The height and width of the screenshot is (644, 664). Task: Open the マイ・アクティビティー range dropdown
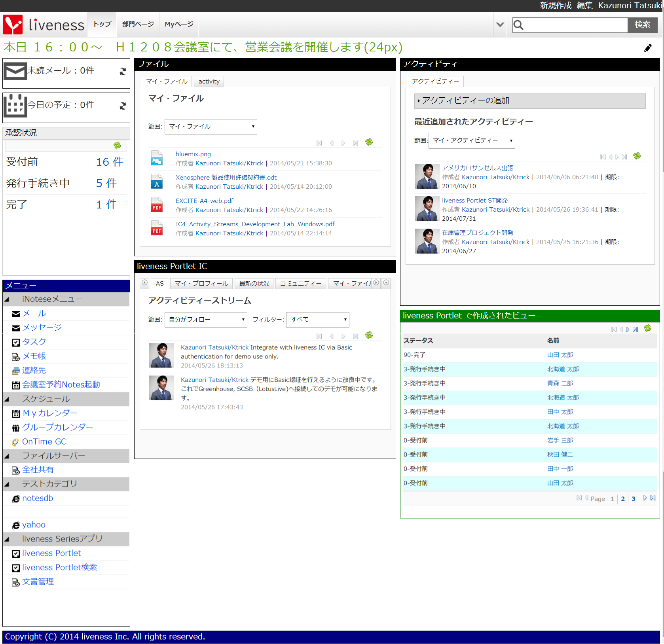click(472, 141)
